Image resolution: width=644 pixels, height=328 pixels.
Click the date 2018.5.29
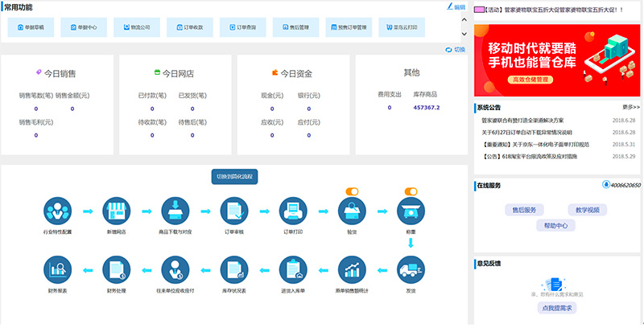(623, 156)
